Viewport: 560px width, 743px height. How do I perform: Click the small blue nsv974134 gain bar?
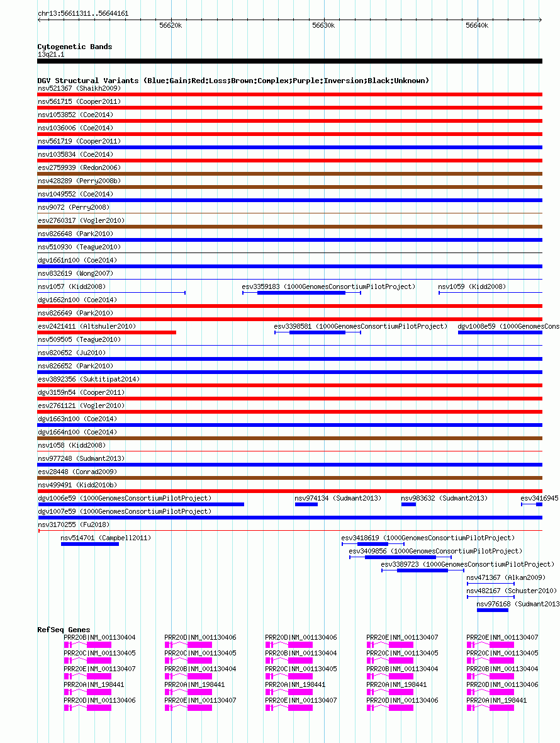306,504
